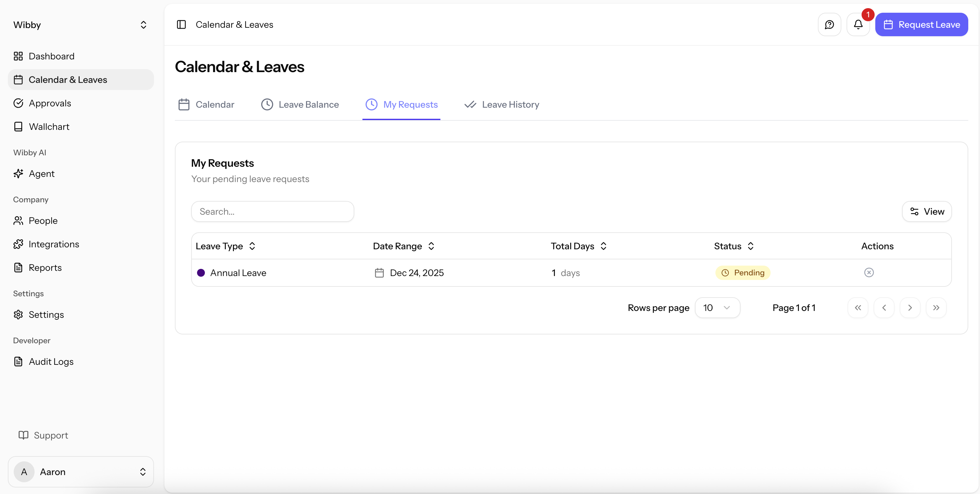Open the People page
The image size is (980, 494).
pyautogui.click(x=43, y=221)
